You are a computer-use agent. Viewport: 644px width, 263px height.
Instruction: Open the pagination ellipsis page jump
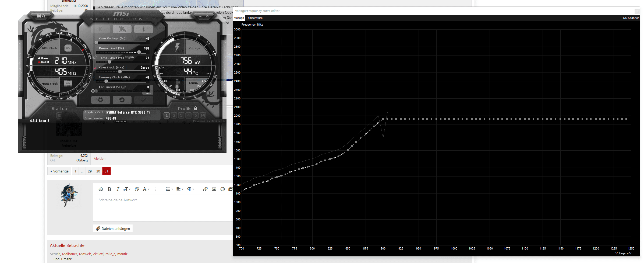click(82, 171)
